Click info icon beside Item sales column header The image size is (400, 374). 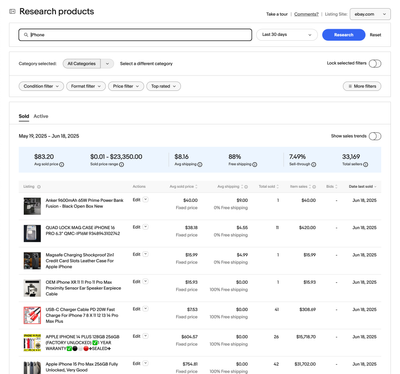point(314,187)
